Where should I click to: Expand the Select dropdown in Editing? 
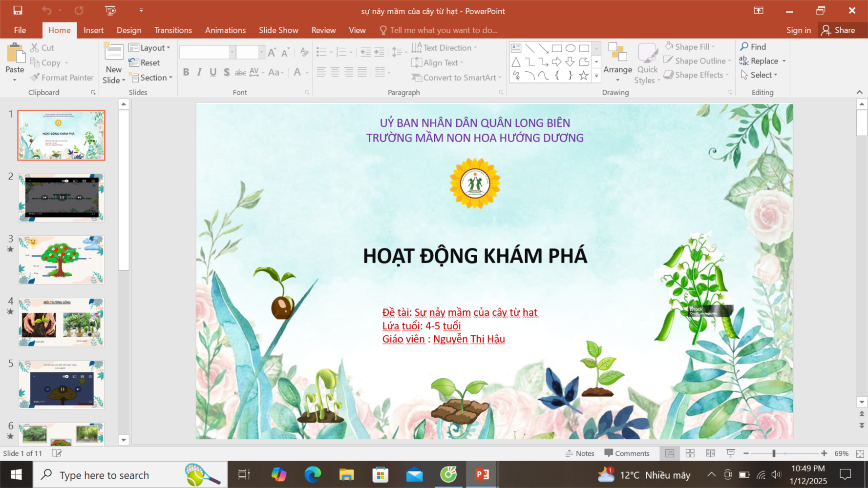tap(760, 75)
